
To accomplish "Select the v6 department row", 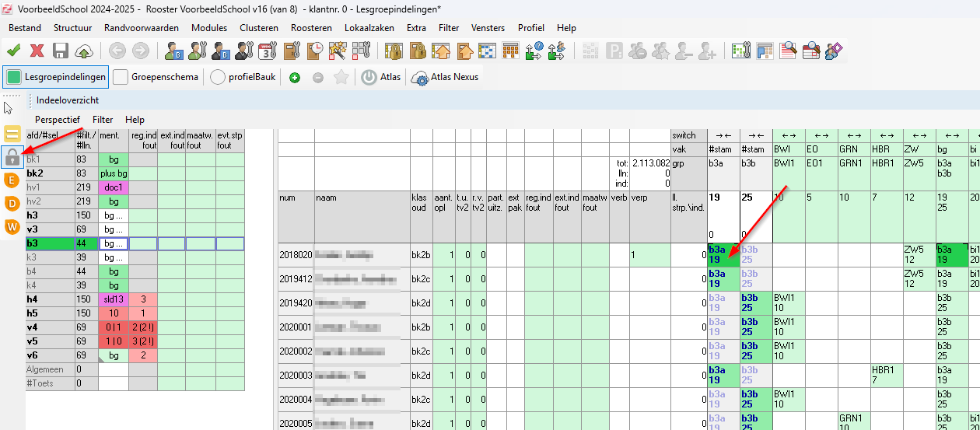I will pyautogui.click(x=135, y=355).
